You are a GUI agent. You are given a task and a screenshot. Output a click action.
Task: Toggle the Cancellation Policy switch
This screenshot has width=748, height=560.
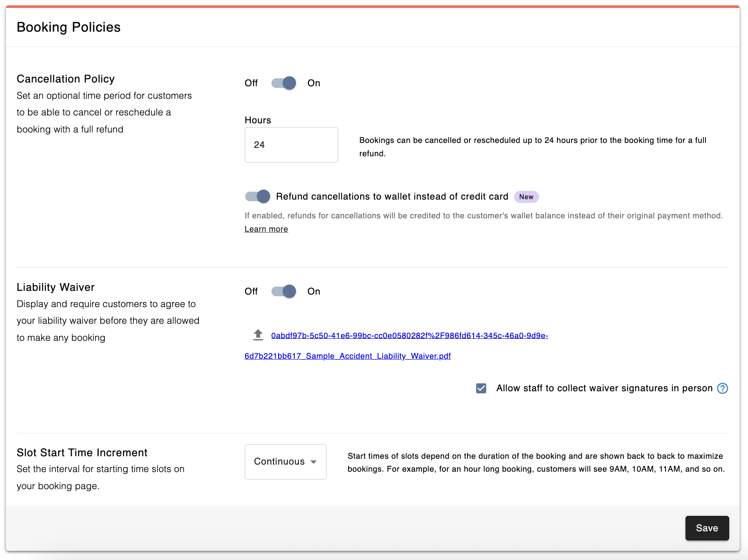click(x=284, y=83)
